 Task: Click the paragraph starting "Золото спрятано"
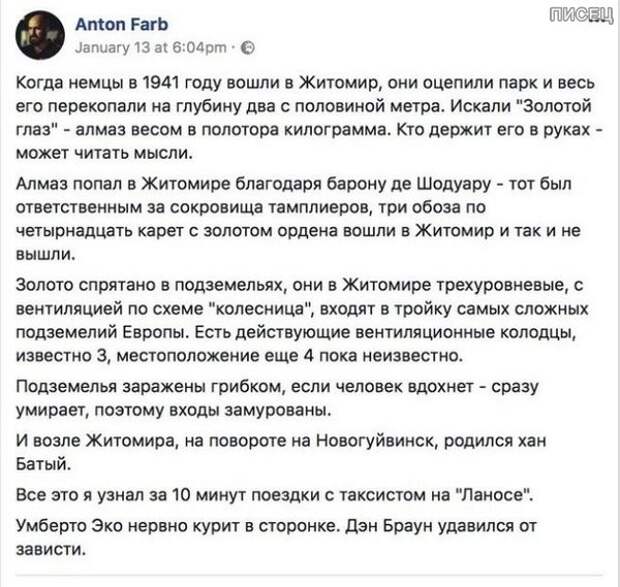(302, 320)
